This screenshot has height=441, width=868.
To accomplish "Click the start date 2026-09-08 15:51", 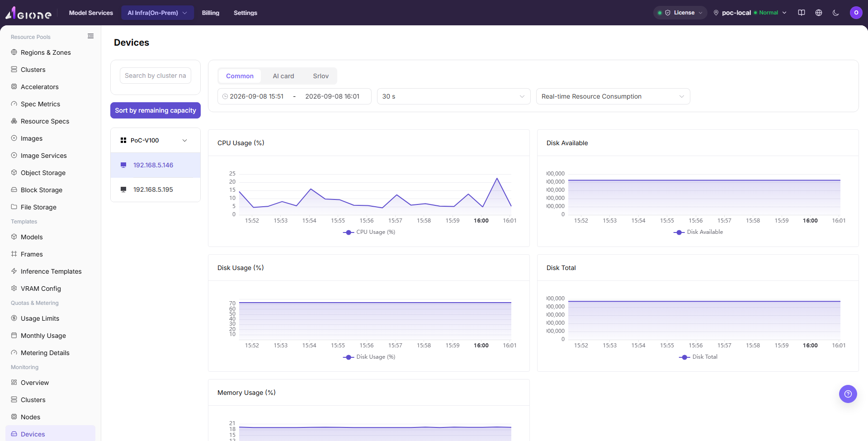I will [257, 96].
